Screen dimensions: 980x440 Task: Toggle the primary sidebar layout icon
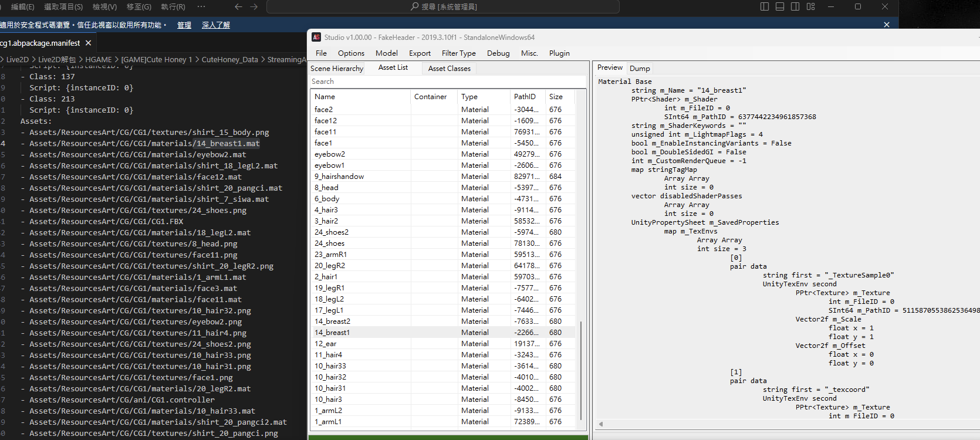[x=765, y=6]
